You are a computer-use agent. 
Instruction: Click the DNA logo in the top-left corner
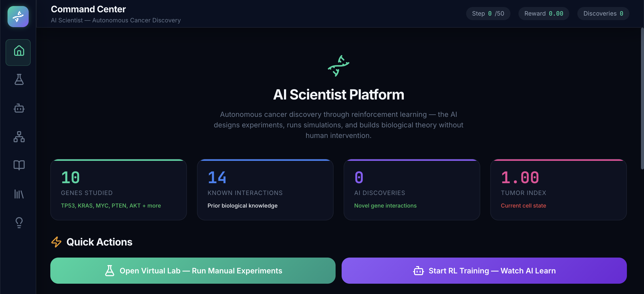coord(18,16)
